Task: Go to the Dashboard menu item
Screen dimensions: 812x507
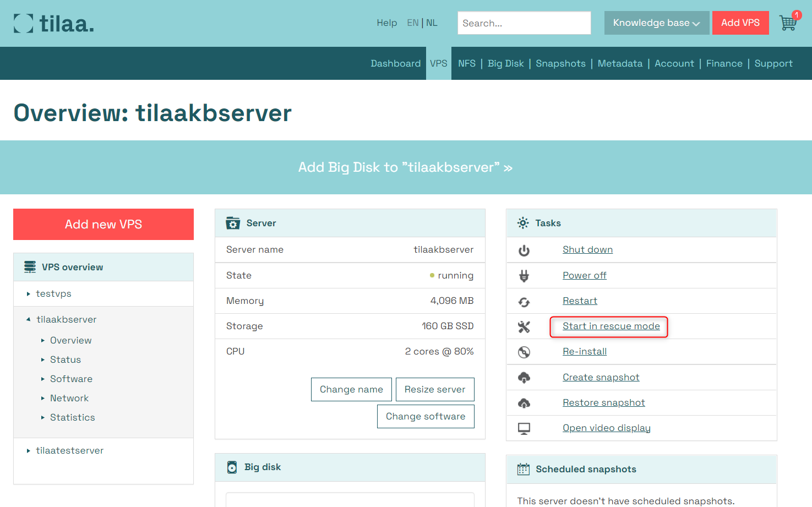Action: (x=396, y=63)
